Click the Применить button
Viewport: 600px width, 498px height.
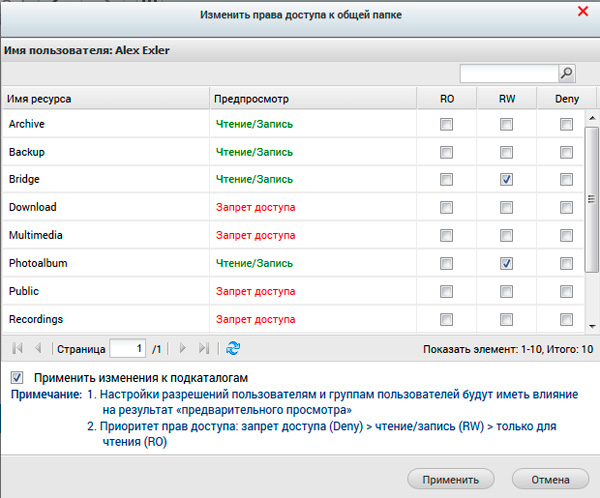[x=450, y=478]
